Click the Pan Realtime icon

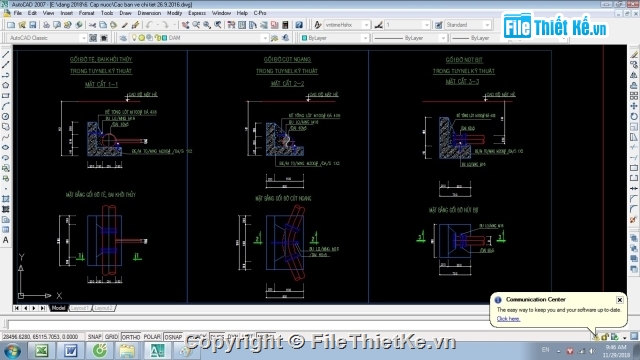pyautogui.click(x=185, y=25)
